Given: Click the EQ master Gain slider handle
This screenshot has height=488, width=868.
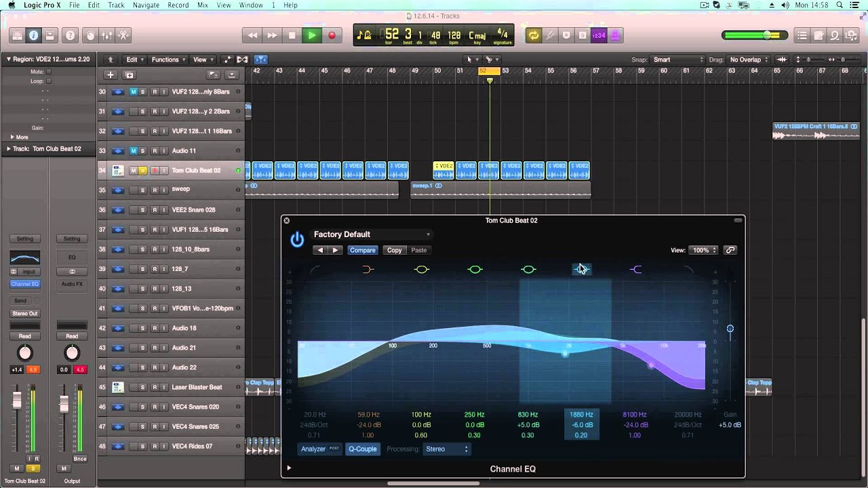Looking at the screenshot, I should point(730,329).
